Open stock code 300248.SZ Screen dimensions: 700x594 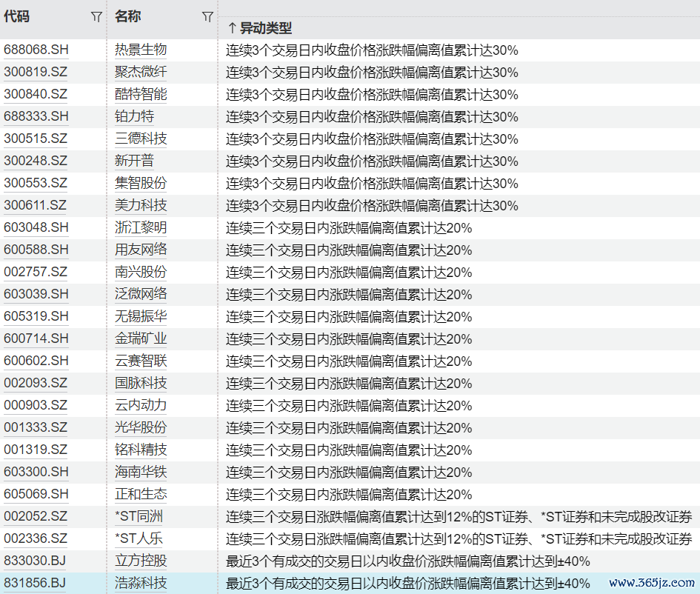pyautogui.click(x=36, y=161)
